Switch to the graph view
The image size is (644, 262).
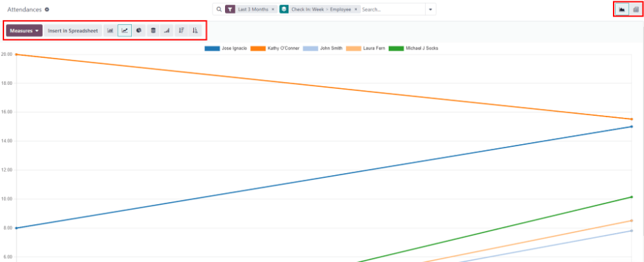[622, 10]
